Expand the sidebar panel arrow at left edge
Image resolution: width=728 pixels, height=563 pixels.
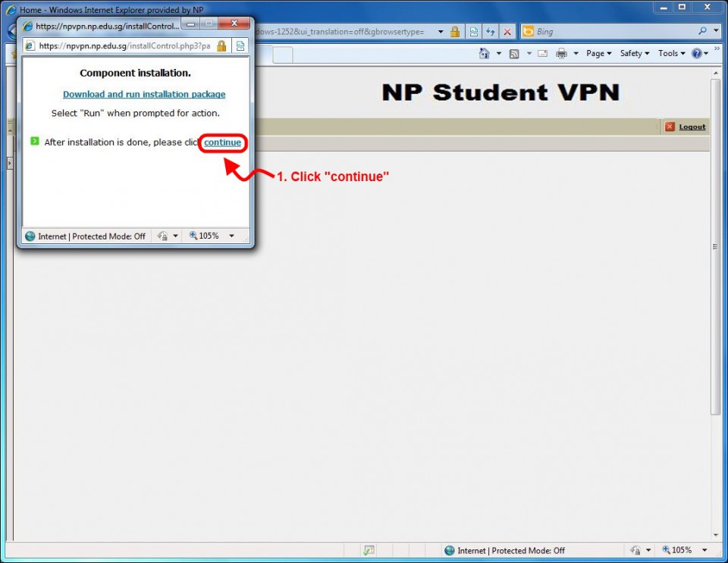click(x=9, y=163)
